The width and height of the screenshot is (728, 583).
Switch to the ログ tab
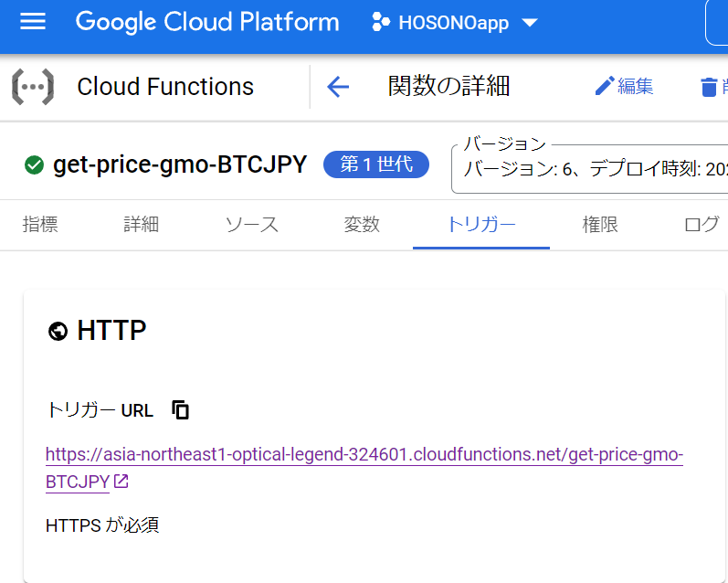click(702, 225)
